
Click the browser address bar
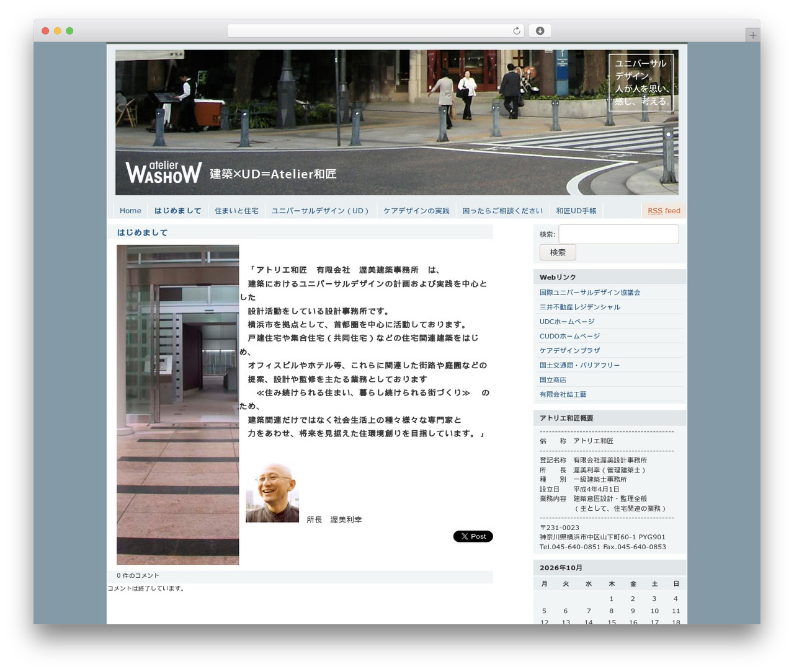(375, 31)
